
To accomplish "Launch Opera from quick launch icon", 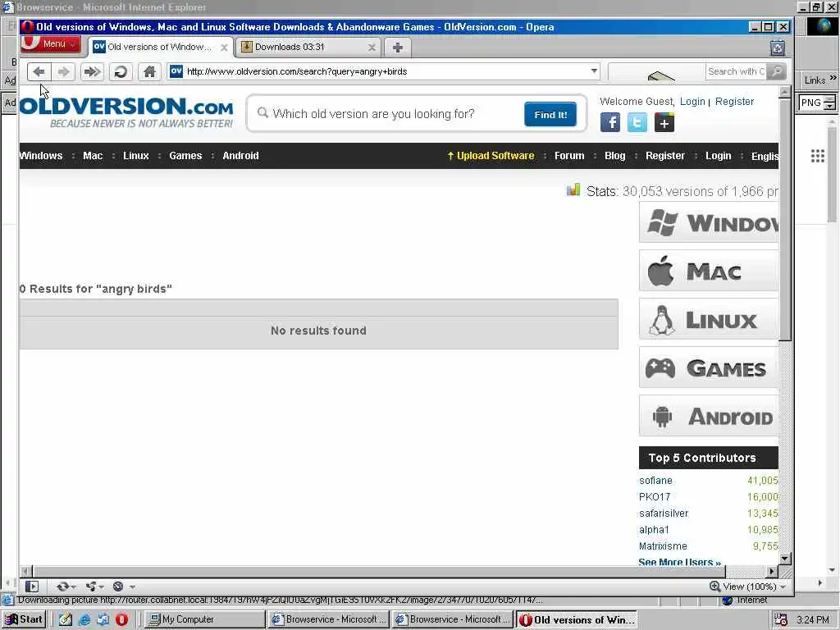I will (x=121, y=619).
